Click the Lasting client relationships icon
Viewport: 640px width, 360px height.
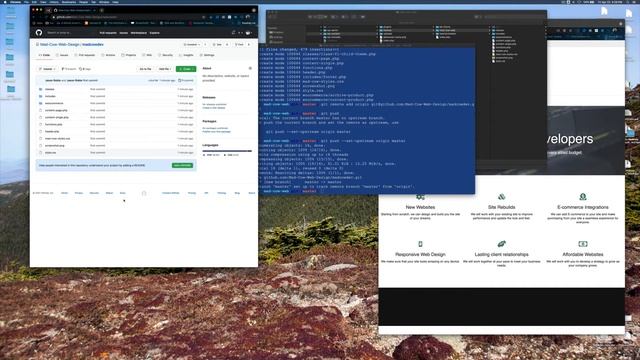[x=501, y=244]
